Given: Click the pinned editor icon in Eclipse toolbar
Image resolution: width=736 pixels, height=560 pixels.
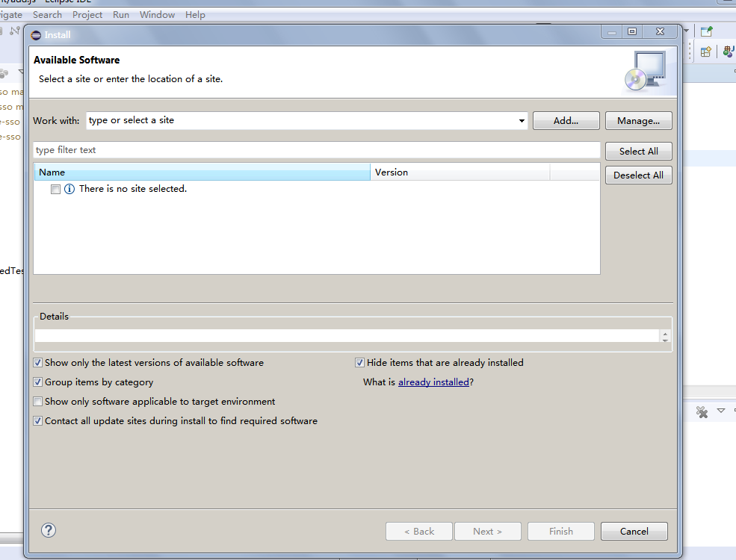Looking at the screenshot, I should point(706,31).
